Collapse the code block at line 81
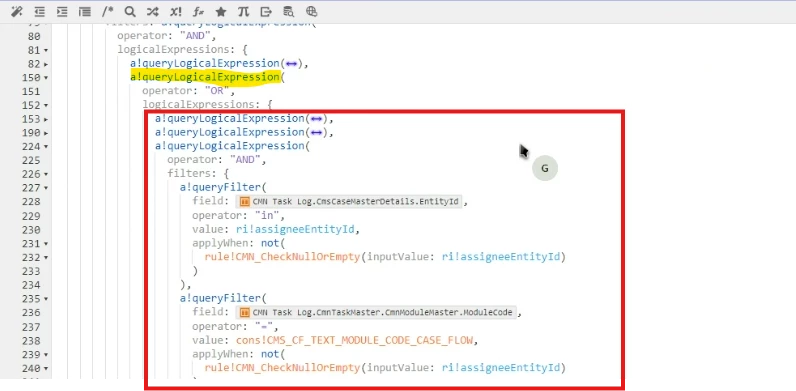Viewport: 796px width, 391px height. click(x=46, y=50)
